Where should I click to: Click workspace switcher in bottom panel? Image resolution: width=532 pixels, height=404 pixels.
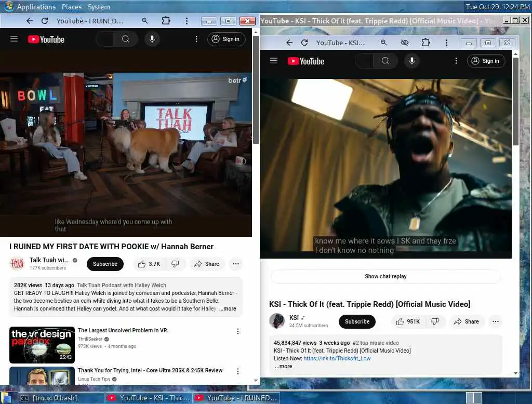[x=474, y=398]
